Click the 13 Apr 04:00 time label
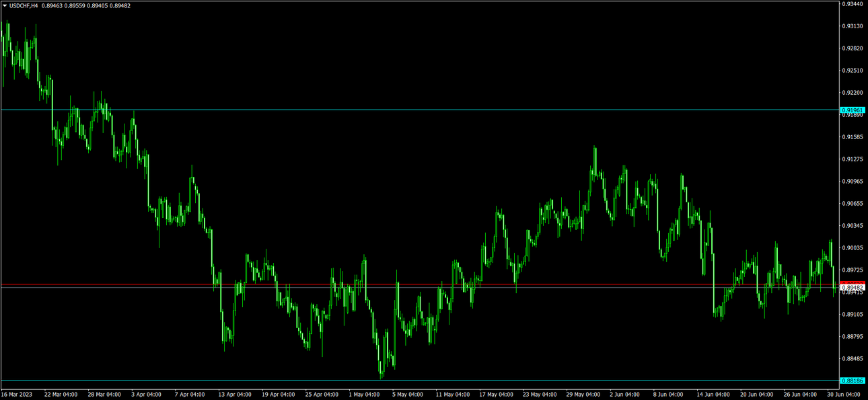 pos(235,395)
